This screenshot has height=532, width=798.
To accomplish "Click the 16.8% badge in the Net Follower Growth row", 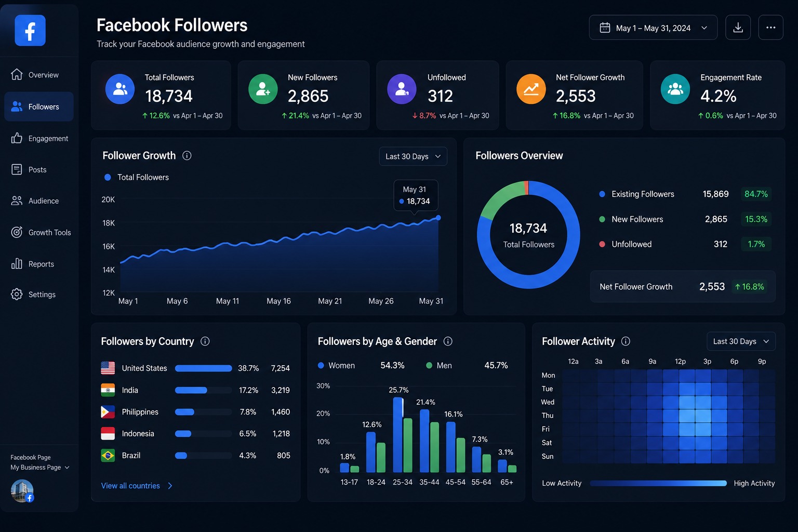I will tap(749, 287).
